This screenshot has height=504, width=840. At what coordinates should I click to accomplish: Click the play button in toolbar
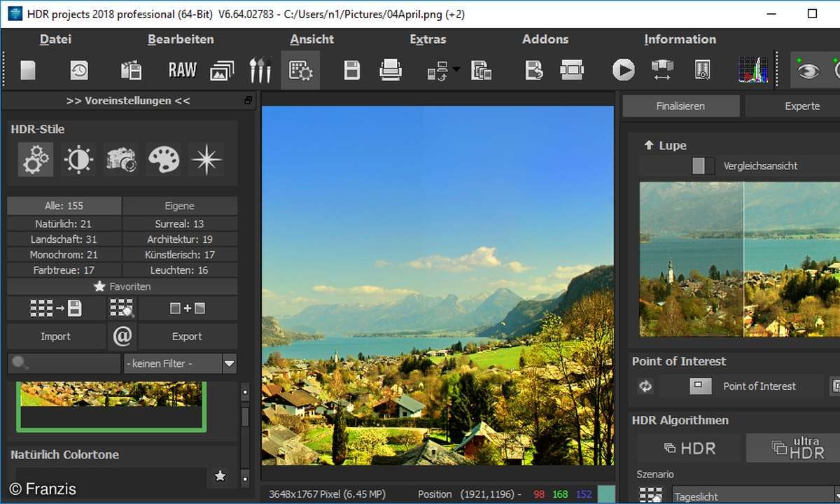click(x=623, y=70)
